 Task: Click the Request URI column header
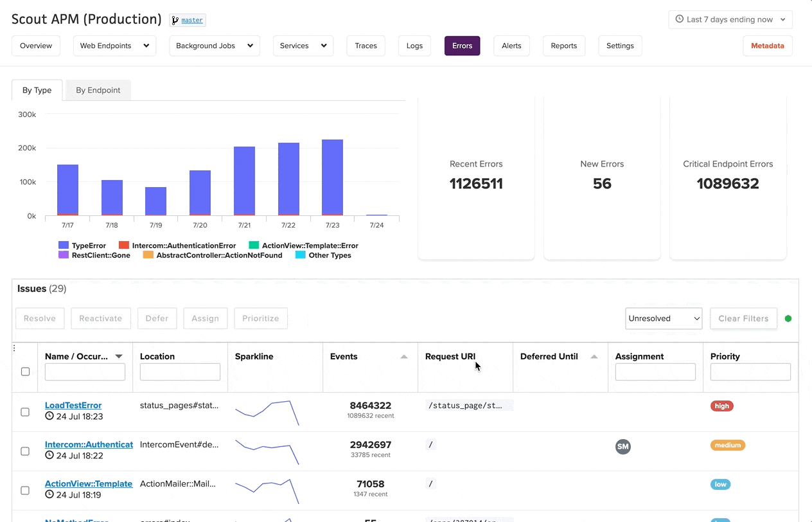[450, 356]
